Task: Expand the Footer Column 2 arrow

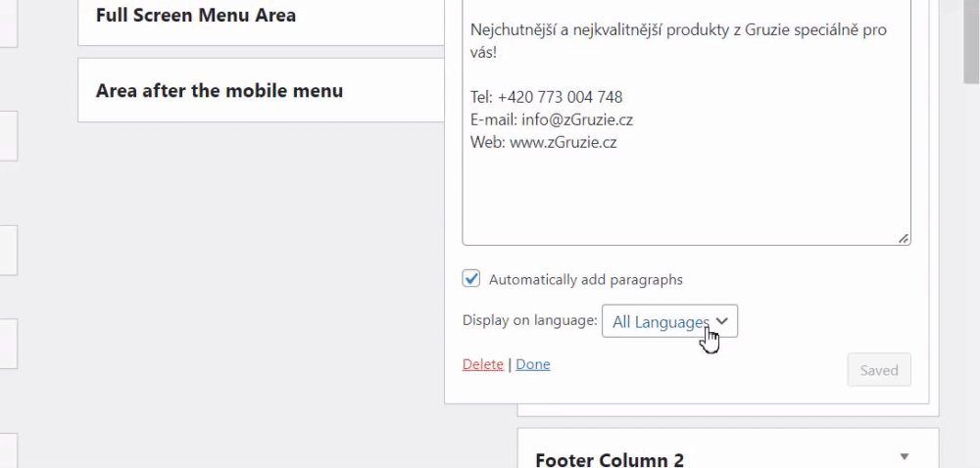Action: pyautogui.click(x=905, y=456)
